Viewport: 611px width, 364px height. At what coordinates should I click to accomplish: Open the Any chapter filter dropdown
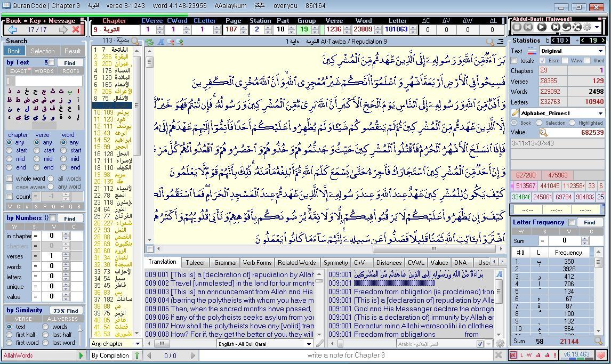point(137,344)
